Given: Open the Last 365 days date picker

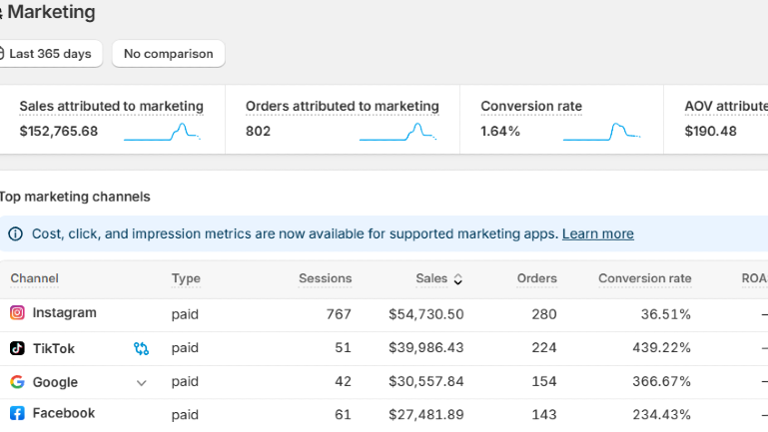Looking at the screenshot, I should (49, 54).
